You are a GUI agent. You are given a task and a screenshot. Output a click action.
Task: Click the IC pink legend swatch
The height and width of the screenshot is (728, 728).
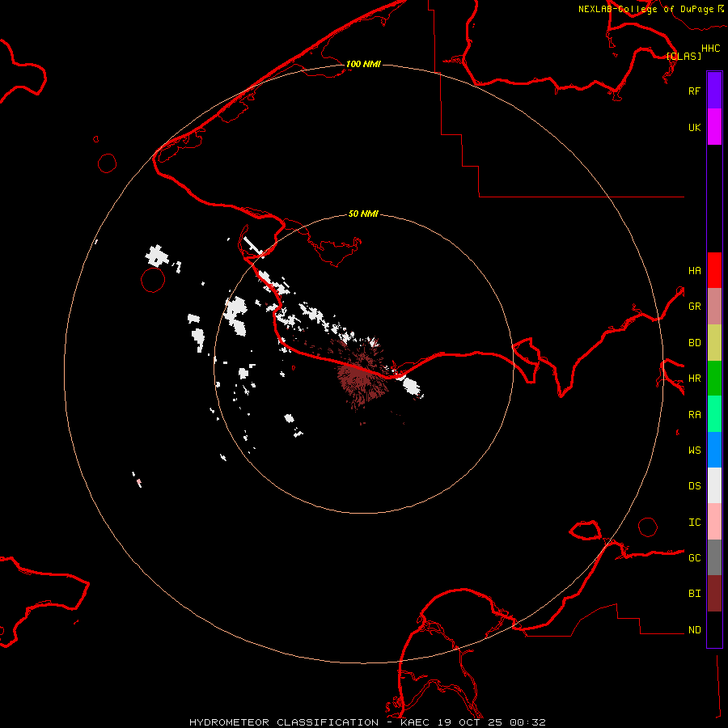(714, 522)
